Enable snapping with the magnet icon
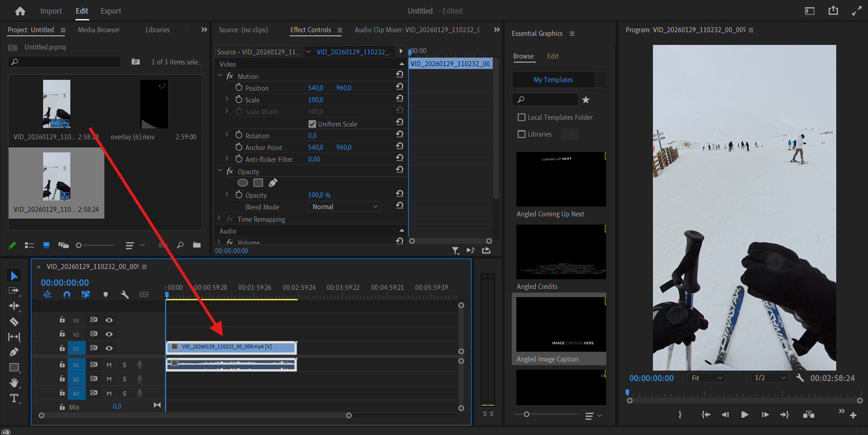This screenshot has height=435, width=868. click(x=67, y=294)
